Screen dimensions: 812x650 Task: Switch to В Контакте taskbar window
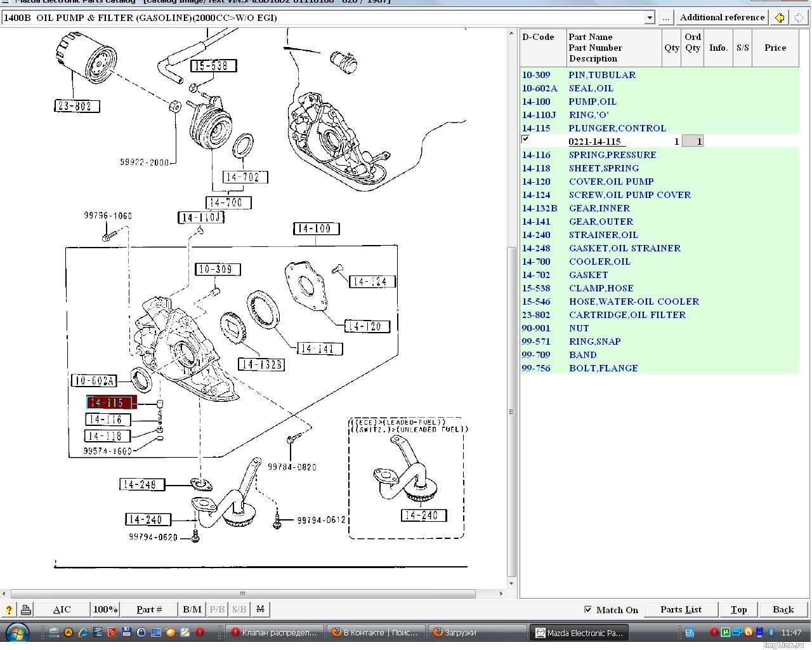376,633
